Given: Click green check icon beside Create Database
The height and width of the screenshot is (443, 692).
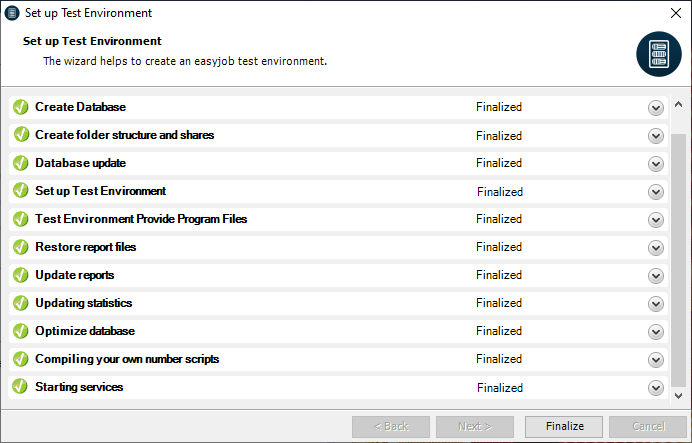Looking at the screenshot, I should coord(21,107).
